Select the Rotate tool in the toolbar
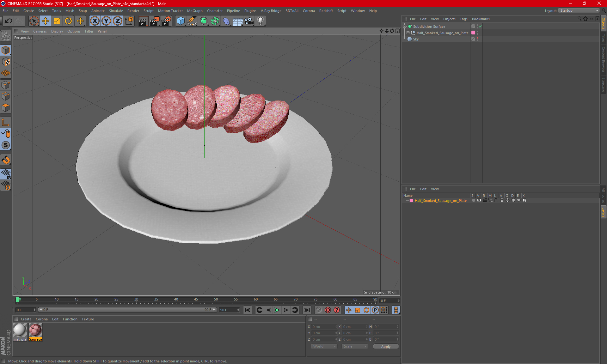The height and width of the screenshot is (364, 607). pos(68,21)
